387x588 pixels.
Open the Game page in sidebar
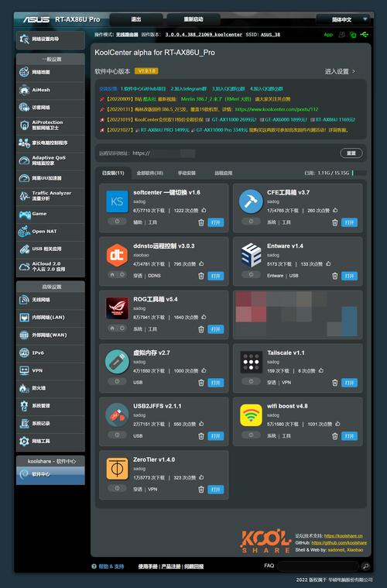coord(50,214)
